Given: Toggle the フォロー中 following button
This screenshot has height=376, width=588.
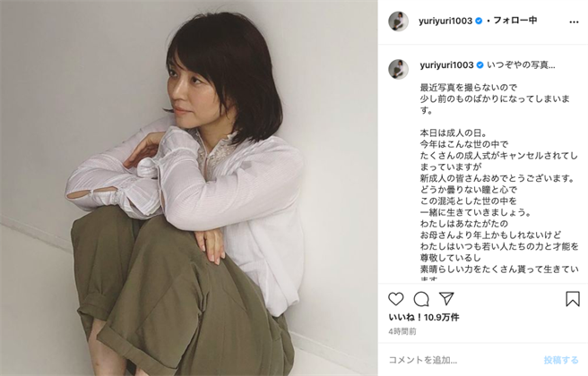Looking at the screenshot, I should click(514, 21).
